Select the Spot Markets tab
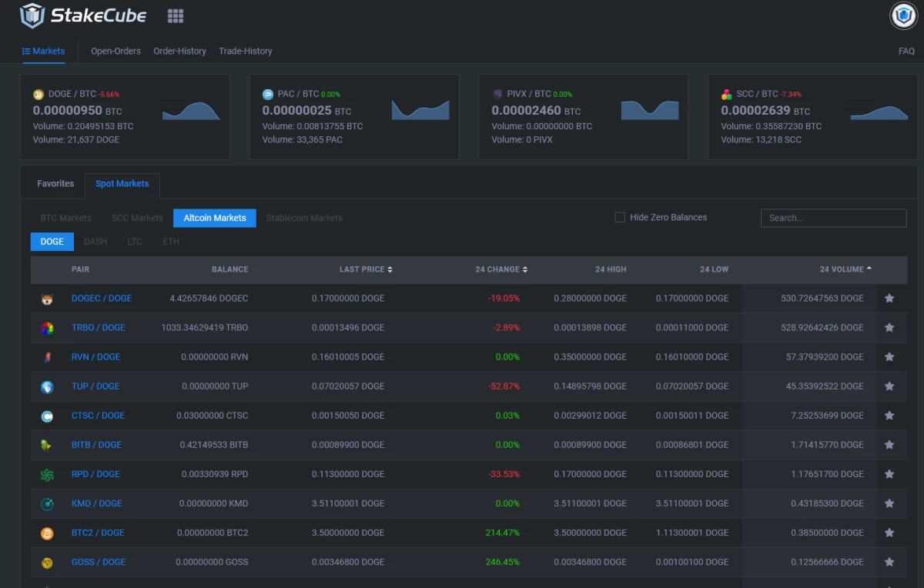The image size is (924, 588). 122,185
